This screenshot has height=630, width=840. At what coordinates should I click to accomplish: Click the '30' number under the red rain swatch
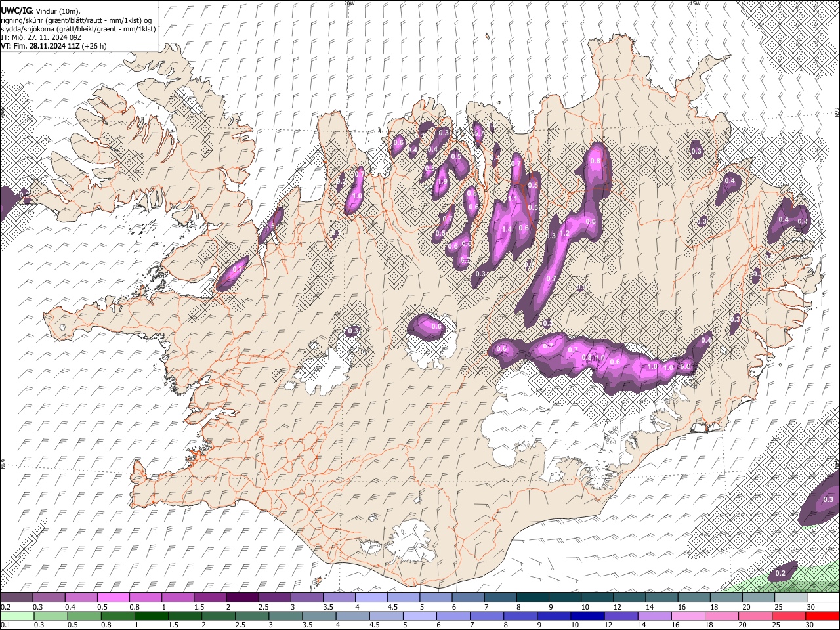coord(810,625)
